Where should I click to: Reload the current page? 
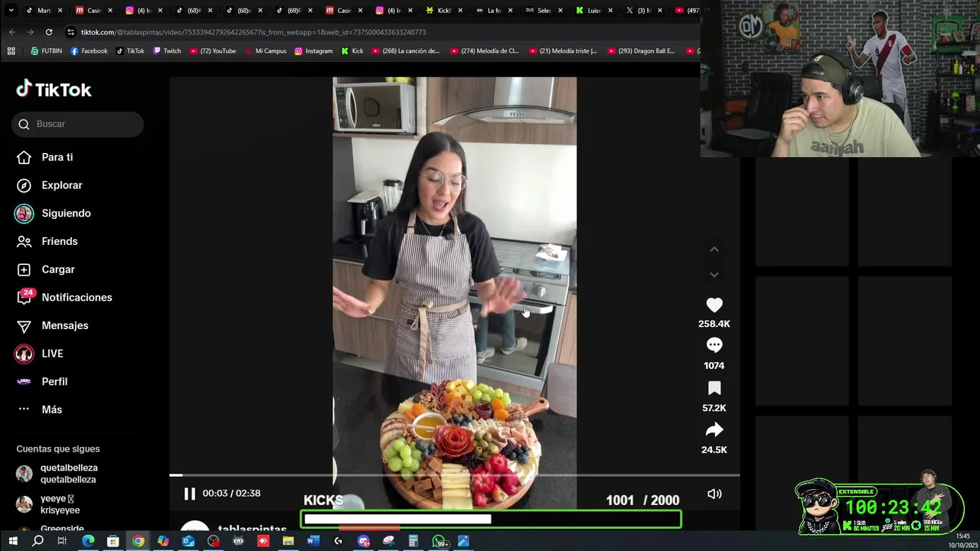click(x=49, y=32)
